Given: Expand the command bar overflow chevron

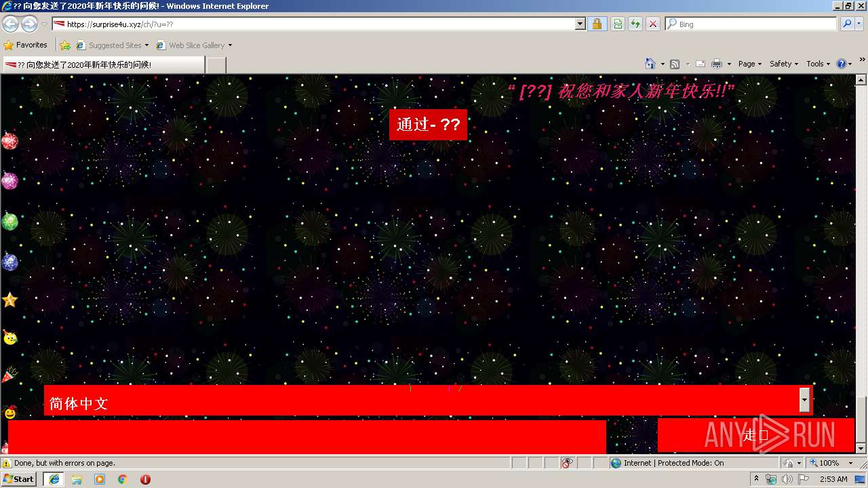Looking at the screenshot, I should [x=863, y=60].
